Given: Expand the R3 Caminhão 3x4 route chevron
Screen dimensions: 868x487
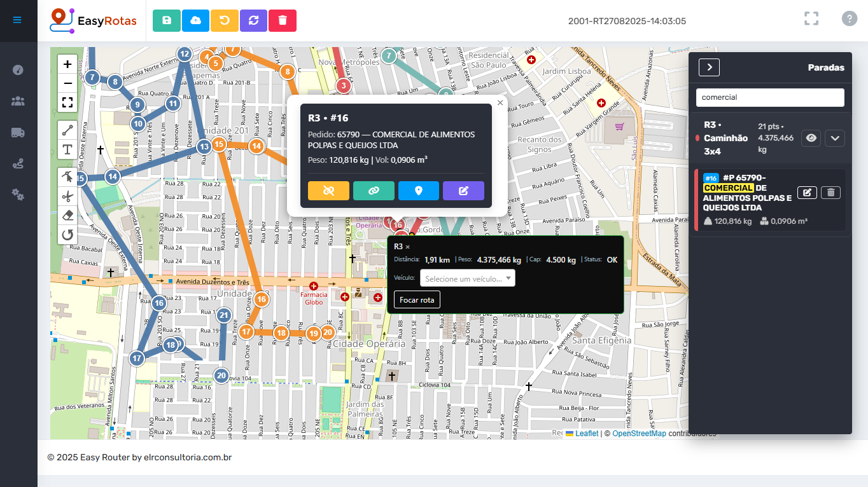Looking at the screenshot, I should click(835, 138).
